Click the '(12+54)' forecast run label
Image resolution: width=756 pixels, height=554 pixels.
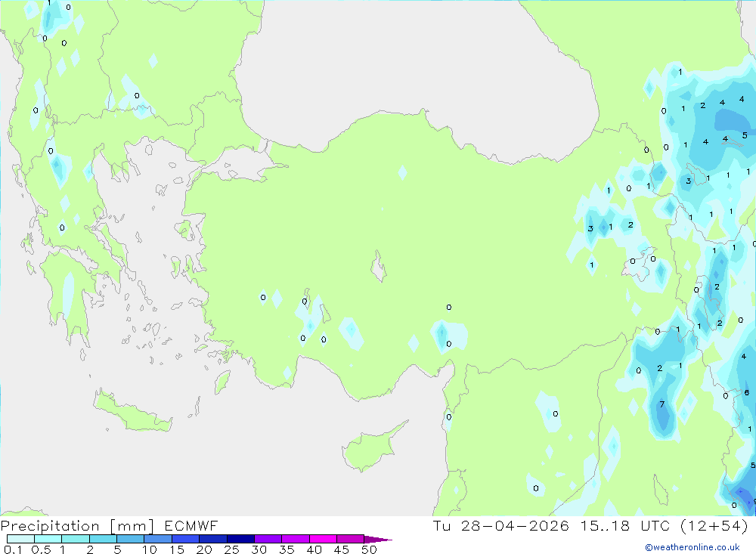click(x=714, y=525)
